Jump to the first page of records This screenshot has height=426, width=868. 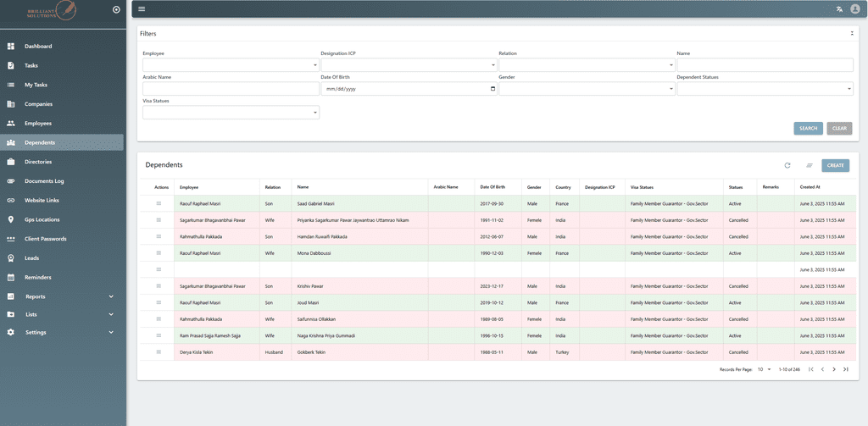pyautogui.click(x=810, y=369)
